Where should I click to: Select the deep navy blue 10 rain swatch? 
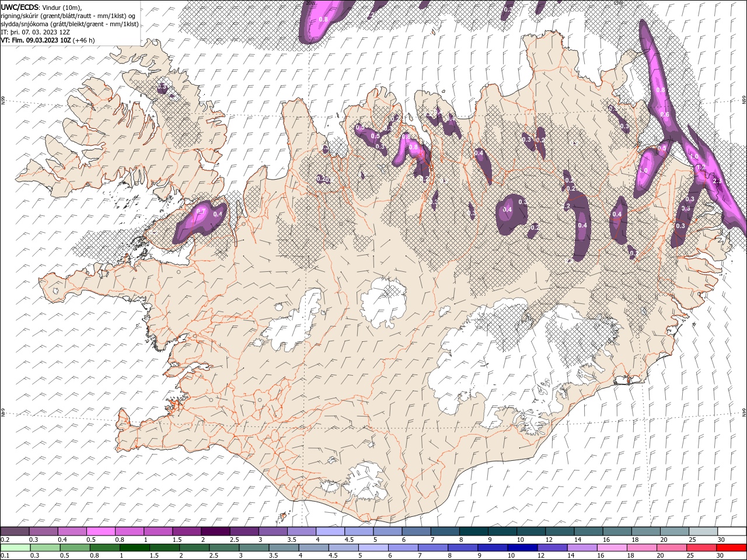click(x=522, y=548)
